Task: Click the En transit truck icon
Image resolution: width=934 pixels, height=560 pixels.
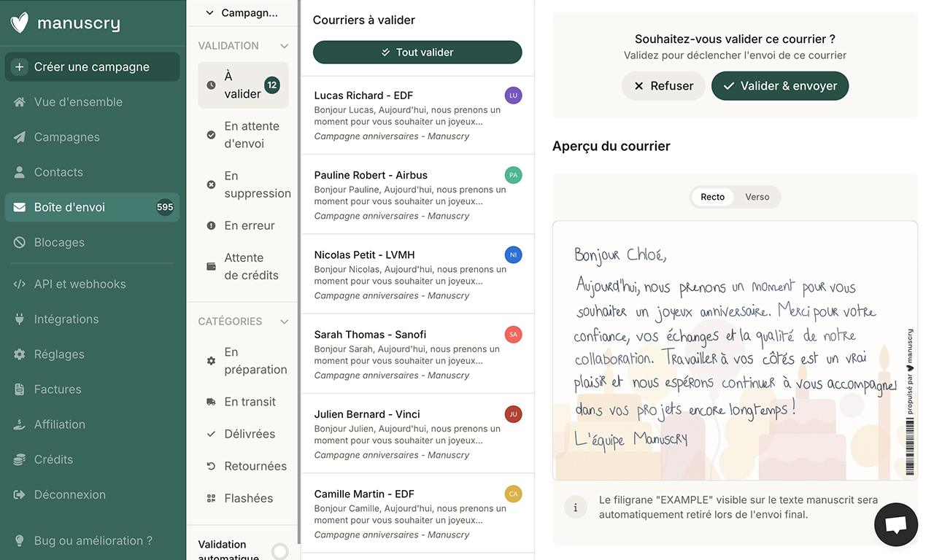Action: pyautogui.click(x=211, y=402)
